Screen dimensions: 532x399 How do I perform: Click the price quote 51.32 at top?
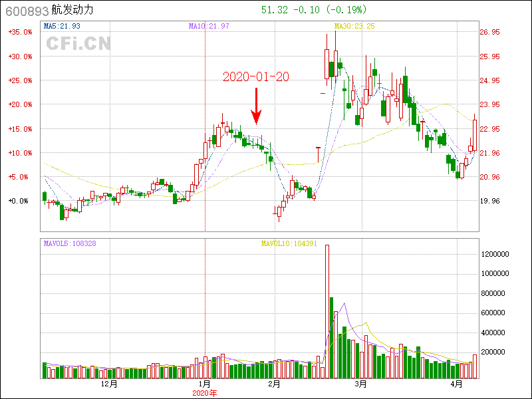tap(275, 10)
